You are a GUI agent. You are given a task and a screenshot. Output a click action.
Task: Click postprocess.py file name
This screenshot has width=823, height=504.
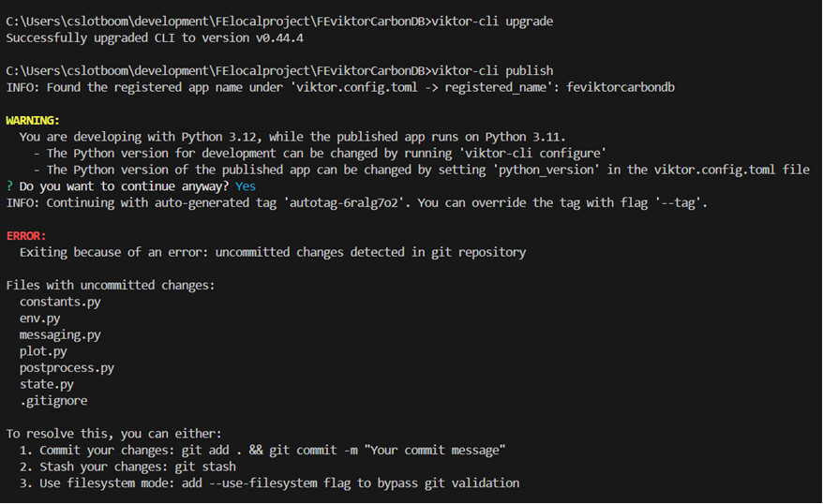pyautogui.click(x=67, y=368)
